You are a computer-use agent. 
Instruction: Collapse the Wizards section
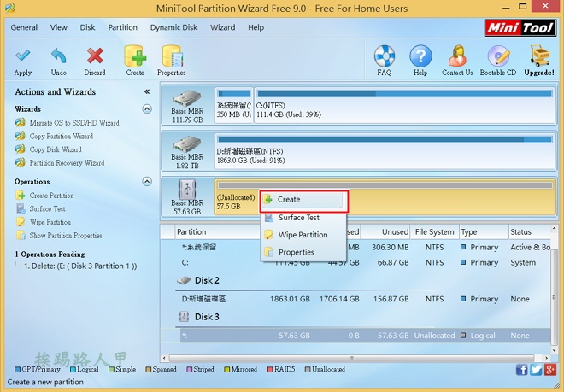[x=147, y=108]
